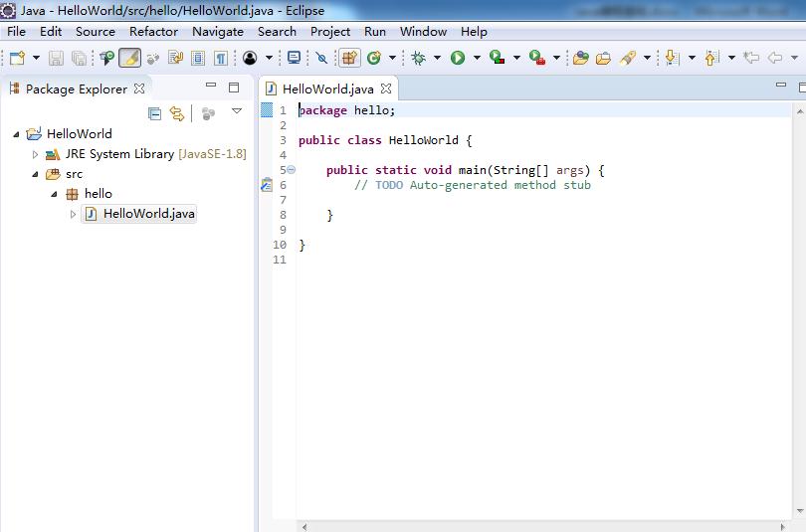
Task: Toggle Link with Editor in Package Explorer
Action: [x=177, y=113]
